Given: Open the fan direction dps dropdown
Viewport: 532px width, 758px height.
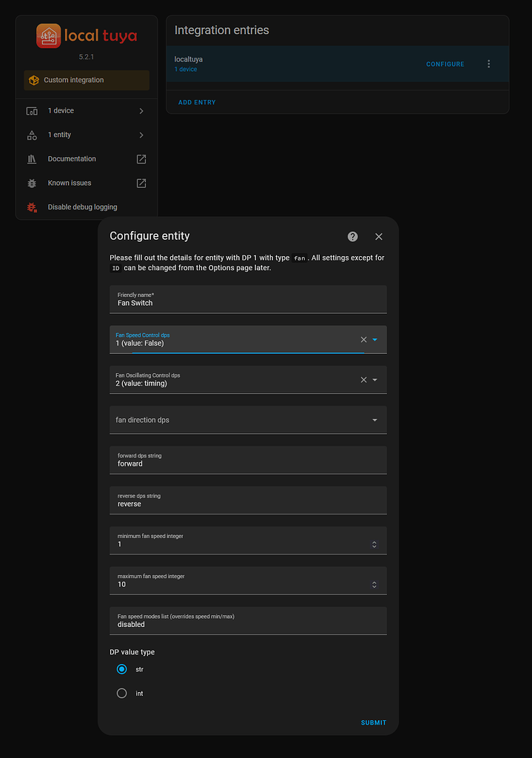Looking at the screenshot, I should (x=249, y=420).
